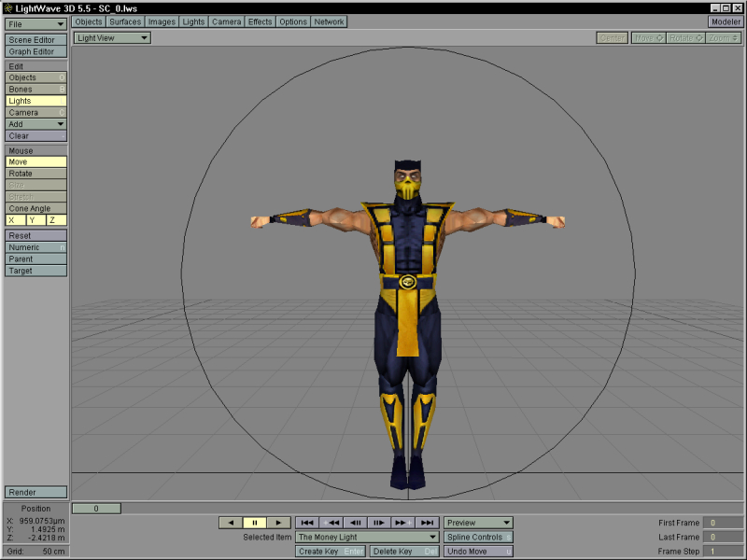The width and height of the screenshot is (747, 560).
Task: Launch the Modeler button
Action: (726, 21)
